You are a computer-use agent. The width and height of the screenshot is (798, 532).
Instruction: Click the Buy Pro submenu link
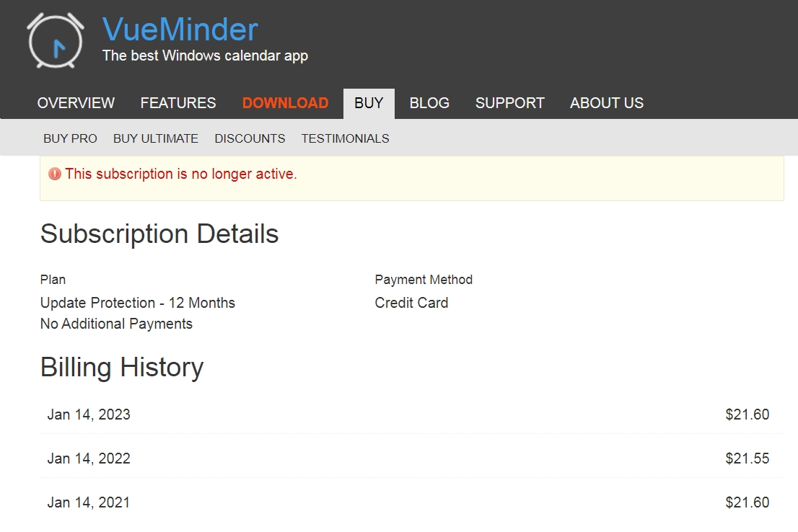[x=70, y=138]
